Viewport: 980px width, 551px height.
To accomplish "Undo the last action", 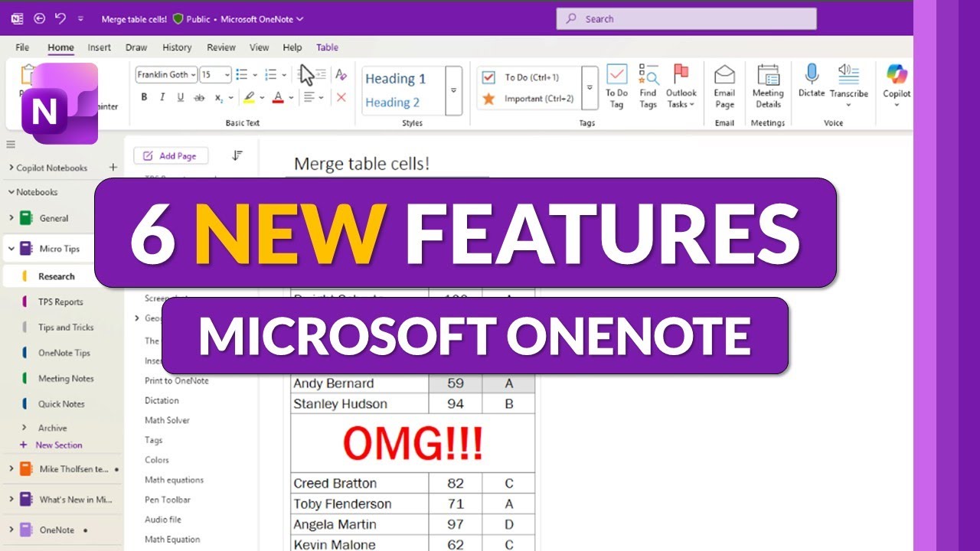I will tap(60, 18).
